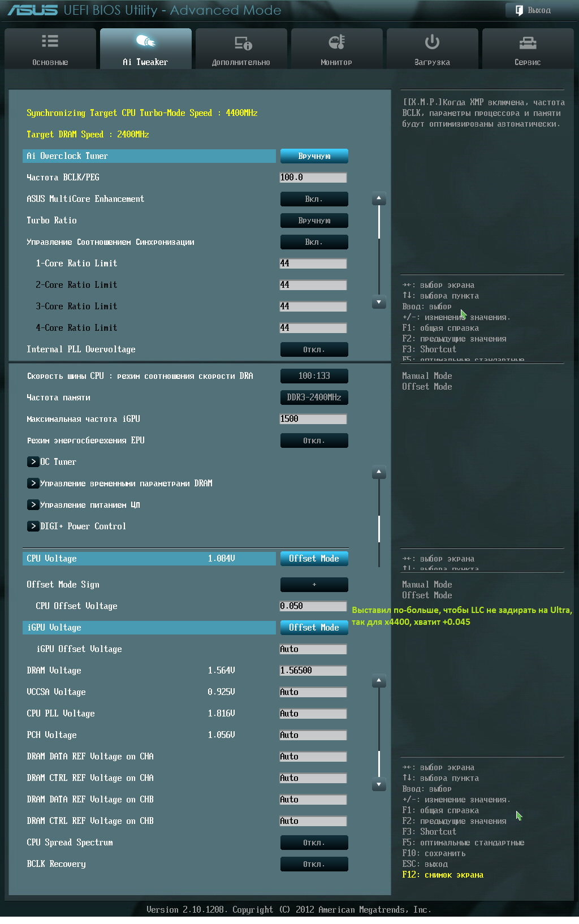Select the iGPU Voltage row
Viewport: 579px width, 924px height.
click(149, 628)
